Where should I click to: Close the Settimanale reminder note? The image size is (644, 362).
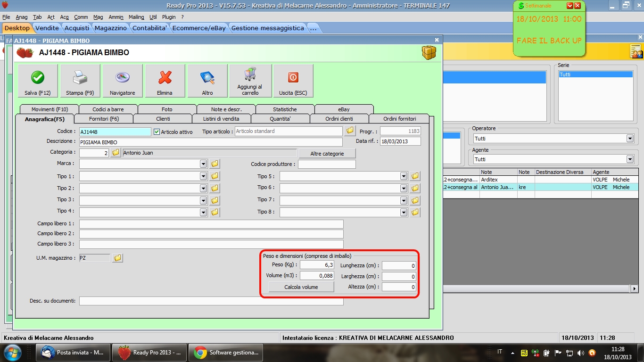[578, 6]
